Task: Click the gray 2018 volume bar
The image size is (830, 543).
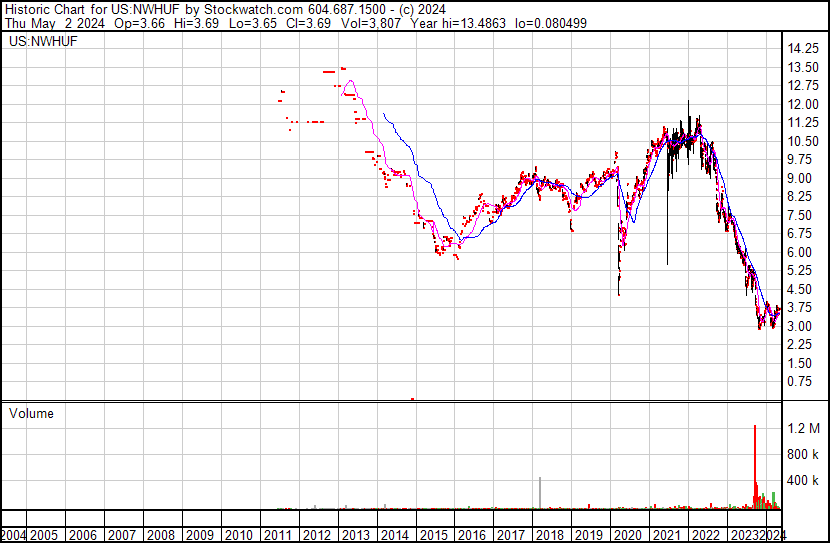Action: click(x=540, y=493)
